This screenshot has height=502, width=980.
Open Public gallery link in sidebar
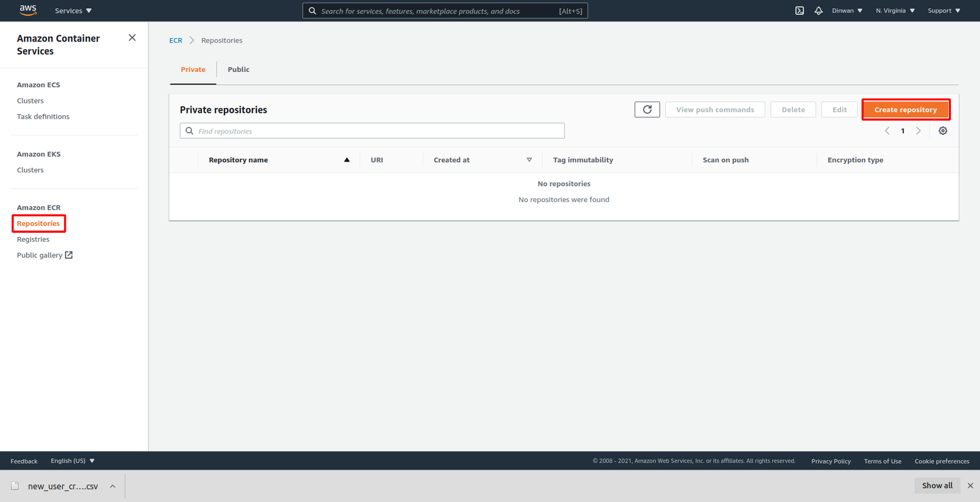coord(40,255)
